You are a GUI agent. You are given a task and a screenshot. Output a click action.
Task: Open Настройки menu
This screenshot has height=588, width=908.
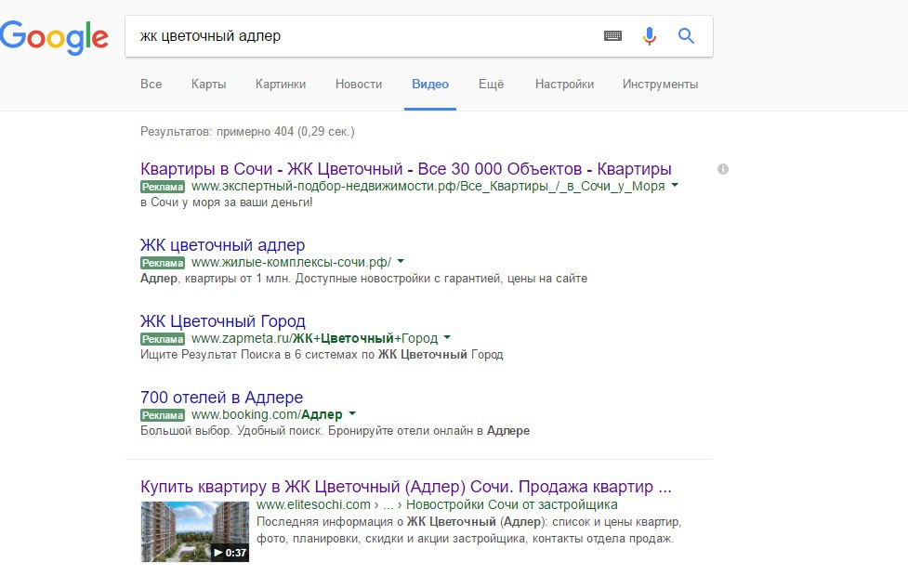(x=565, y=84)
